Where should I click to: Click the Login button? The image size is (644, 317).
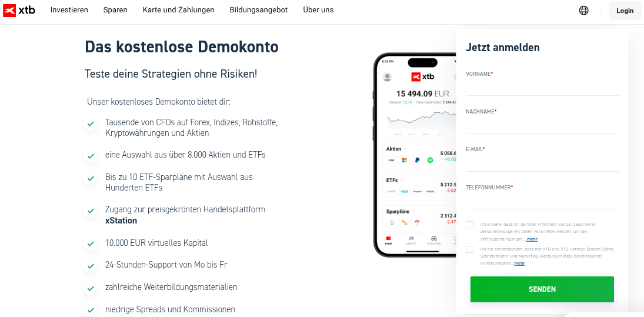pyautogui.click(x=625, y=11)
